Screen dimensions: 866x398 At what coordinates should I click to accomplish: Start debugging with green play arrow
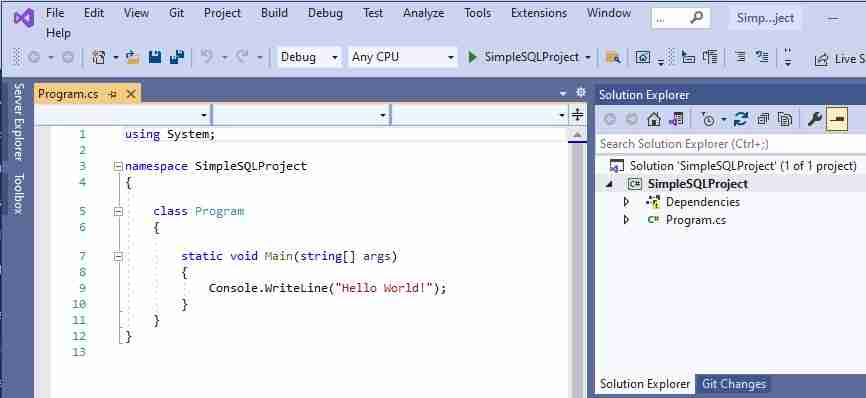point(472,57)
